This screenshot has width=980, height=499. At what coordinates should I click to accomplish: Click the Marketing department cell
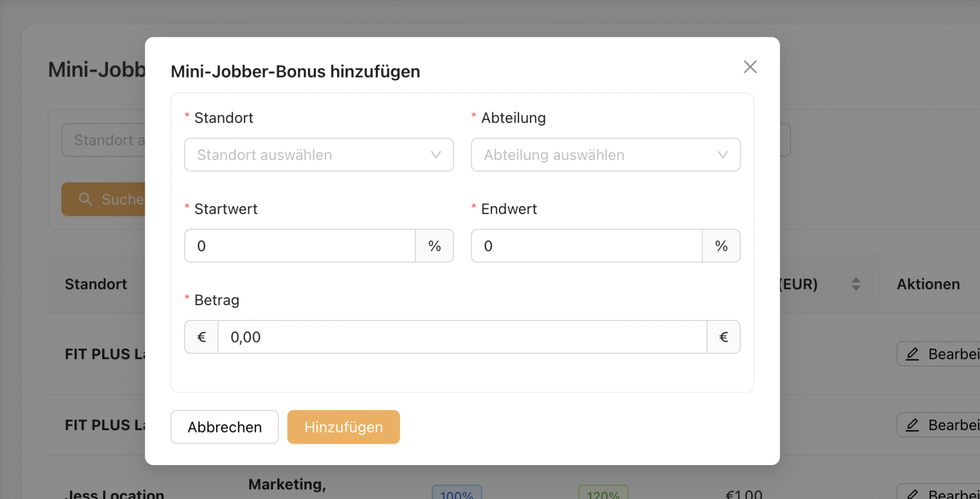287,484
